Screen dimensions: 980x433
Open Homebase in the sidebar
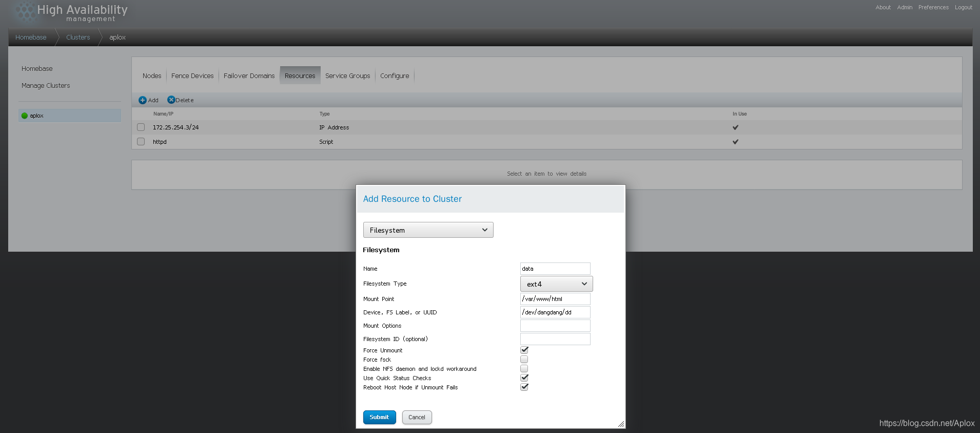[37, 68]
